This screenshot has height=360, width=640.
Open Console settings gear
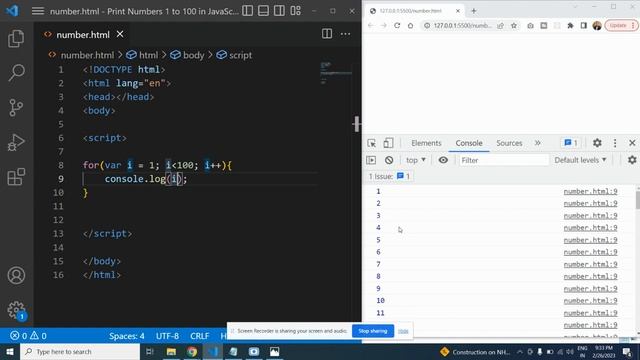pos(632,160)
